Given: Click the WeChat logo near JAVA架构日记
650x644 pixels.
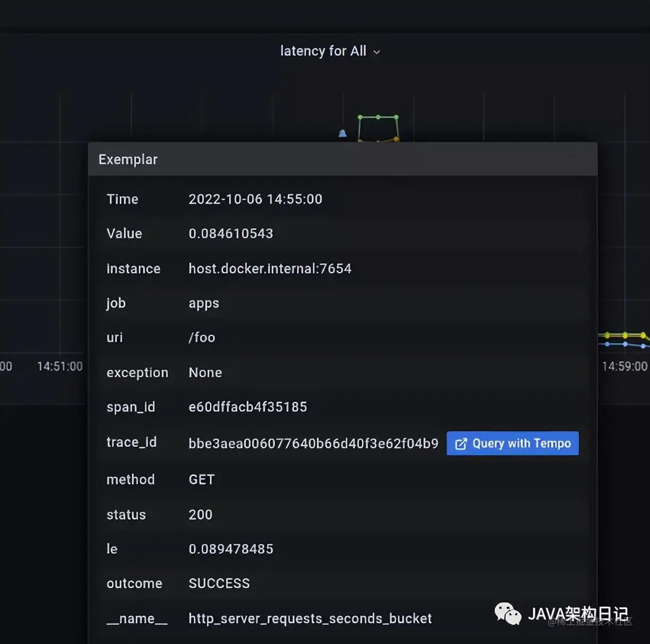Looking at the screenshot, I should pyautogui.click(x=508, y=615).
